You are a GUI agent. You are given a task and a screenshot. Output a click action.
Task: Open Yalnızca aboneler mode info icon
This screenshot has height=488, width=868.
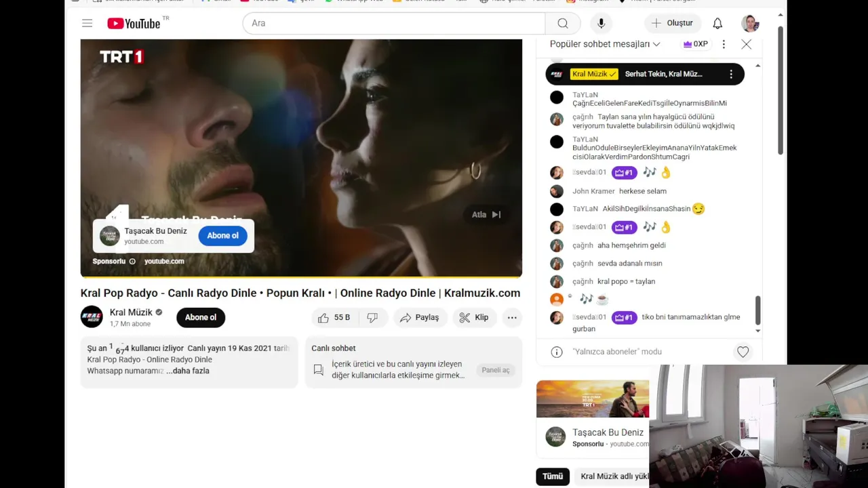tap(557, 352)
